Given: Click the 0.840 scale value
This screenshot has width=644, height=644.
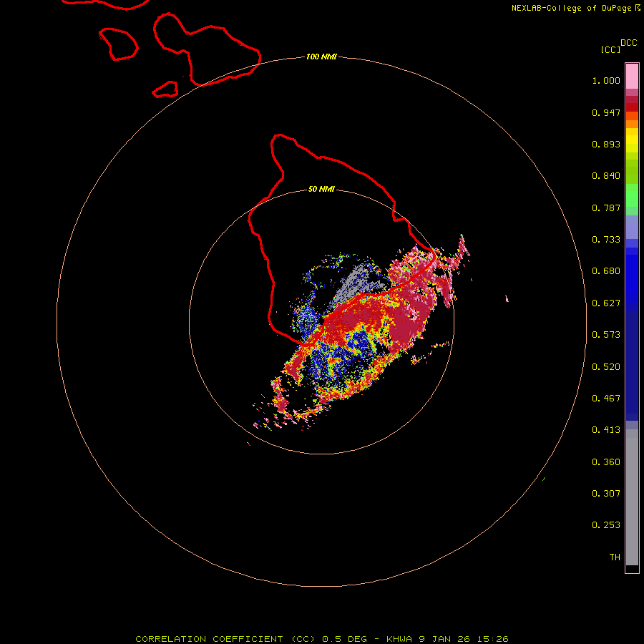Looking at the screenshot, I should coord(606,176).
